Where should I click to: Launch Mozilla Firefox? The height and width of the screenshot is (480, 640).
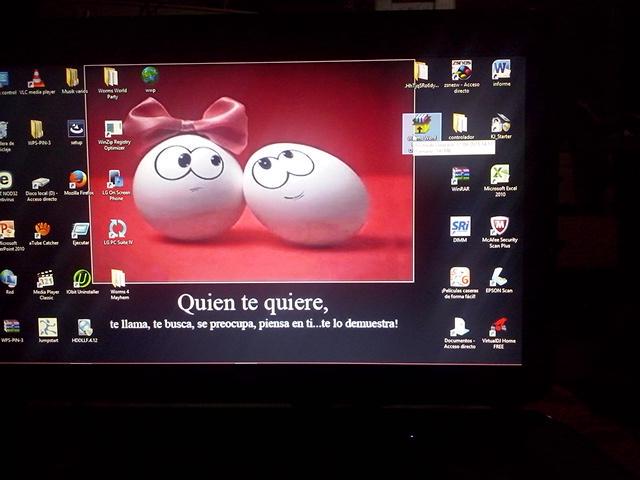click(x=78, y=182)
